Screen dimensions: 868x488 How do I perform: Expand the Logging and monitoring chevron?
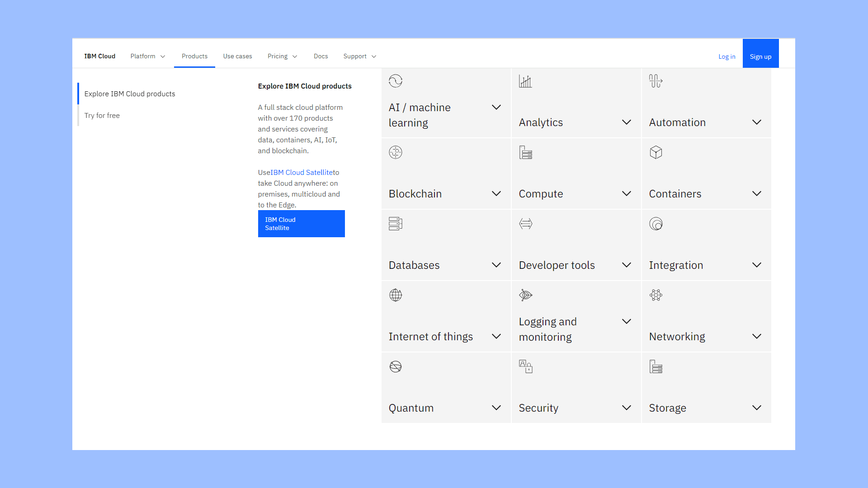(x=626, y=321)
